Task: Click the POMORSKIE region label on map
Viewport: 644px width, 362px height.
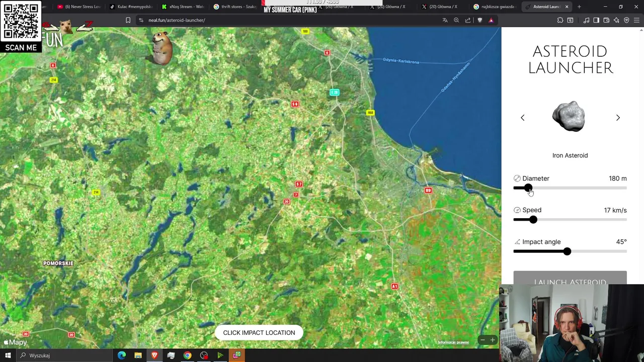Action: (x=58, y=263)
